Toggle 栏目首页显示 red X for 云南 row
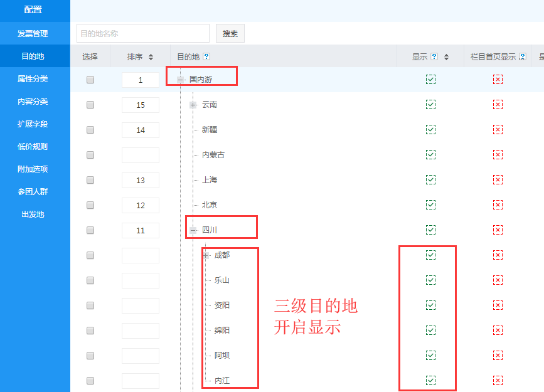This screenshot has height=392, width=544. (498, 105)
